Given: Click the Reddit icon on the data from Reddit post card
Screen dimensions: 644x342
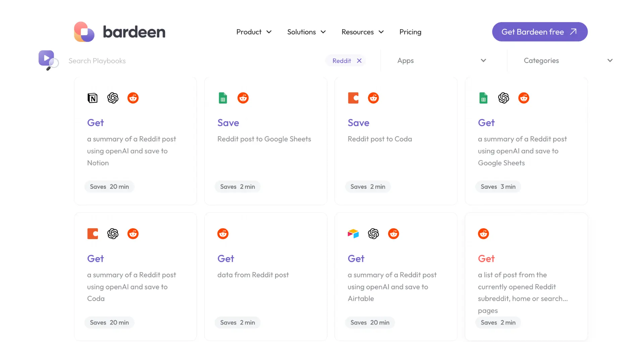Looking at the screenshot, I should (223, 234).
